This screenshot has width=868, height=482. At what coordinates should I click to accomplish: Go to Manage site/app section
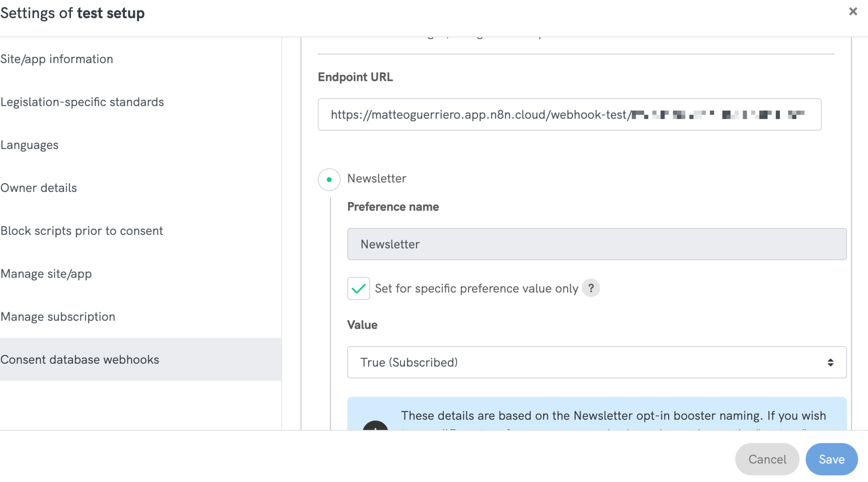[46, 274]
